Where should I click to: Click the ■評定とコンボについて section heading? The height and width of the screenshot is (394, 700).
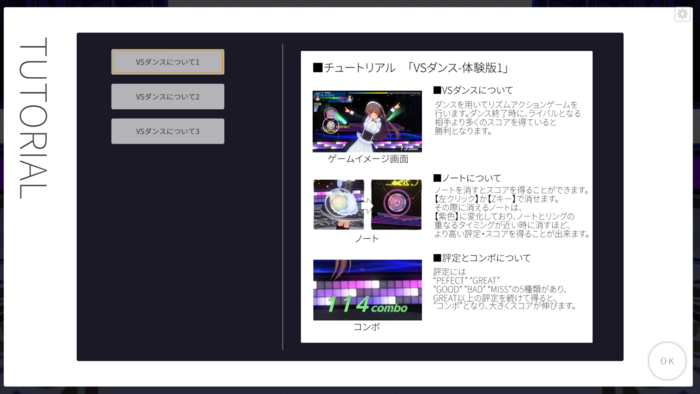pyautogui.click(x=482, y=258)
